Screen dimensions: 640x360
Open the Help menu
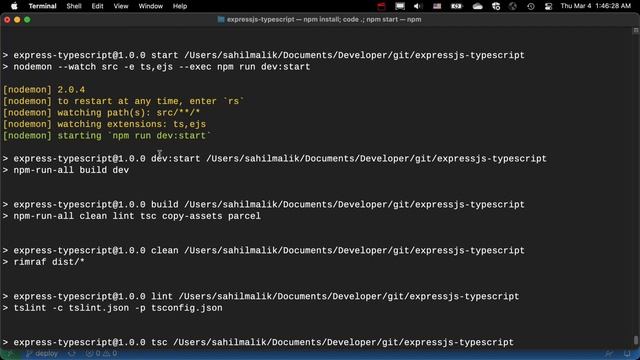(180, 6)
